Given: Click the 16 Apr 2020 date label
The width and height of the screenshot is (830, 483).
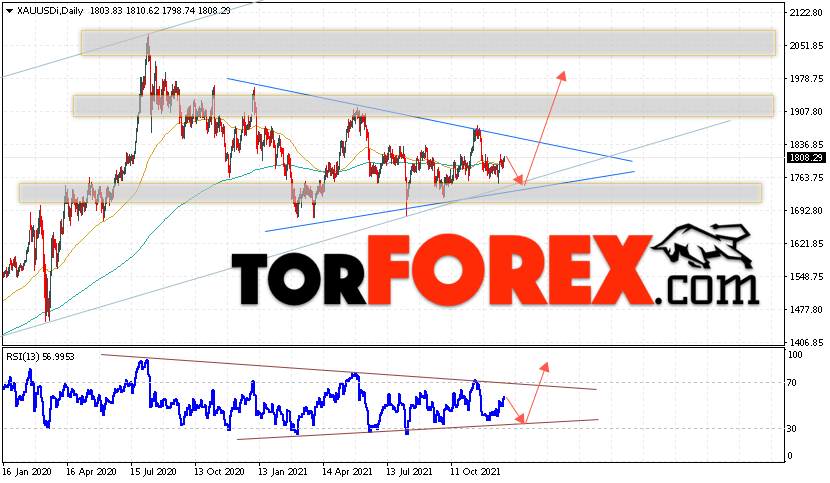Looking at the screenshot, I should 91,472.
